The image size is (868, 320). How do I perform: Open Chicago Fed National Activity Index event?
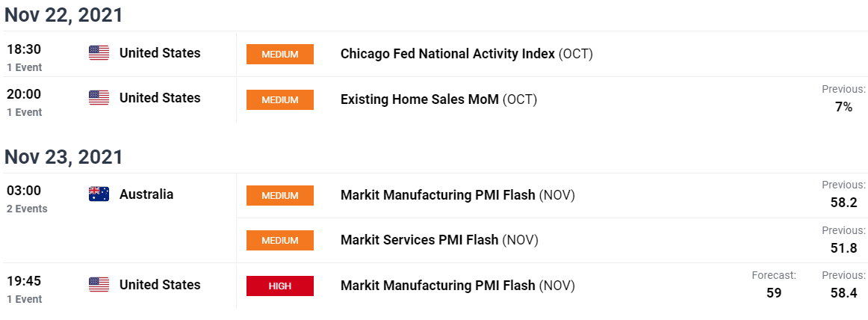(467, 55)
